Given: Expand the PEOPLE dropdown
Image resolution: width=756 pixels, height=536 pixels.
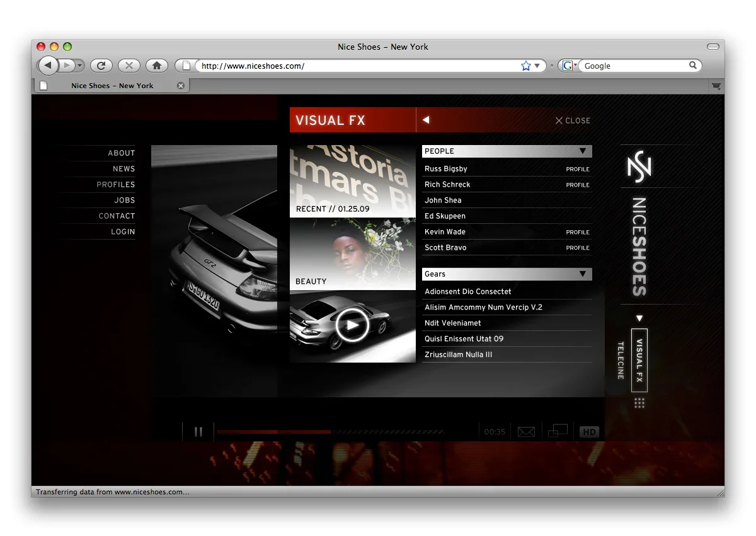Looking at the screenshot, I should [x=583, y=151].
